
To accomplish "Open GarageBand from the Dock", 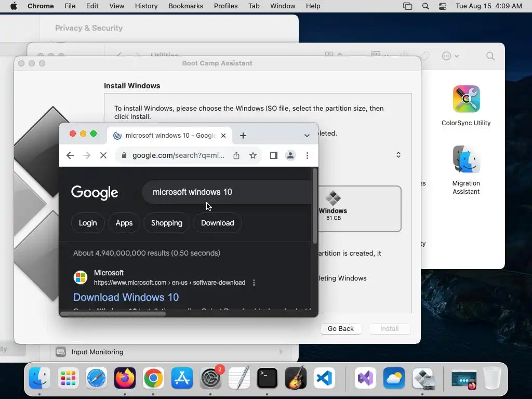I will pyautogui.click(x=296, y=378).
